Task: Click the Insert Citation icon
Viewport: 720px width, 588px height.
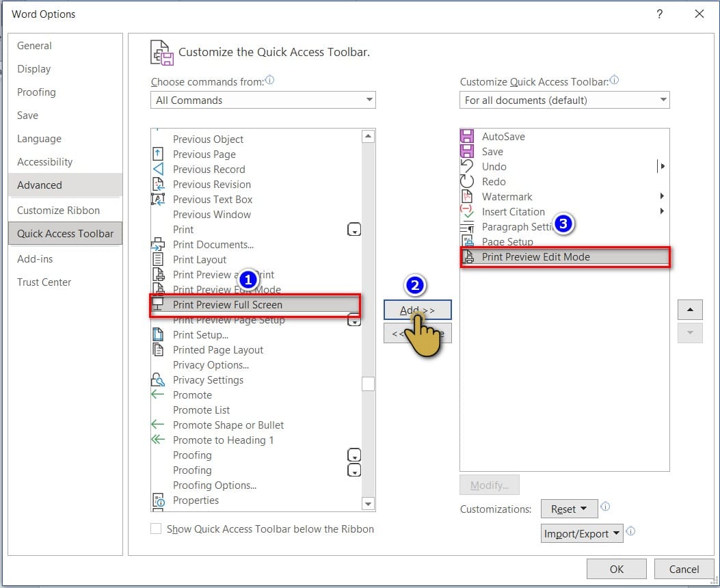Action: pos(467,211)
